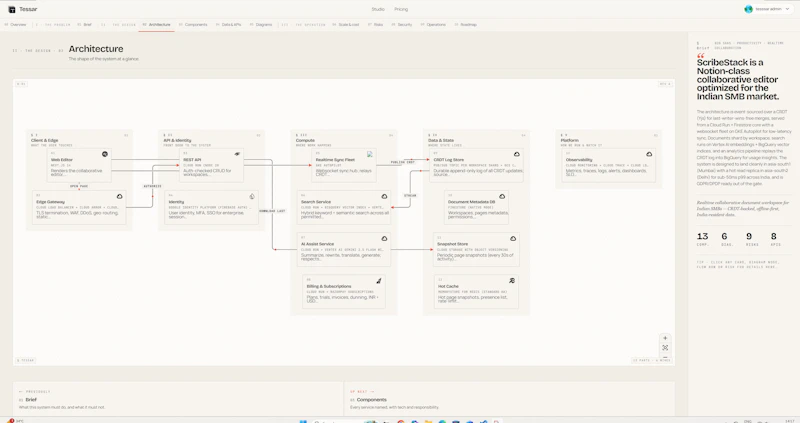The height and width of the screenshot is (423, 800).
Task: Click the Platform group title
Action: (569, 140)
